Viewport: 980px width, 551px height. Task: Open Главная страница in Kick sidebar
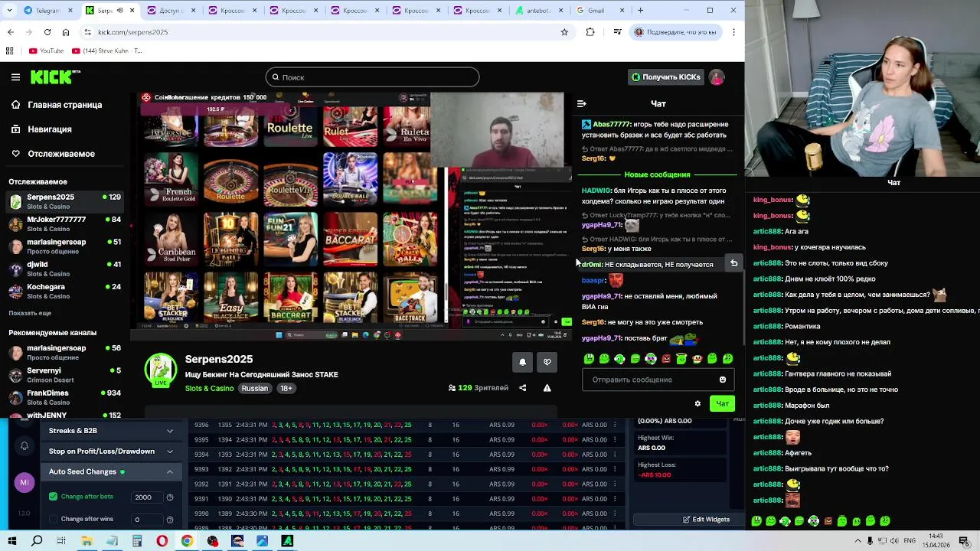pyautogui.click(x=65, y=105)
